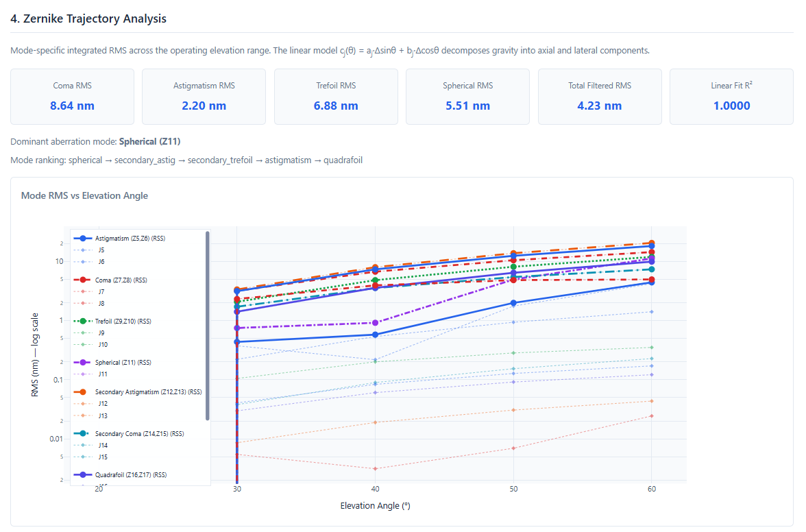806x532 pixels.
Task: Click Secondary Astigmatism orange legend marker
Action: tap(83, 392)
